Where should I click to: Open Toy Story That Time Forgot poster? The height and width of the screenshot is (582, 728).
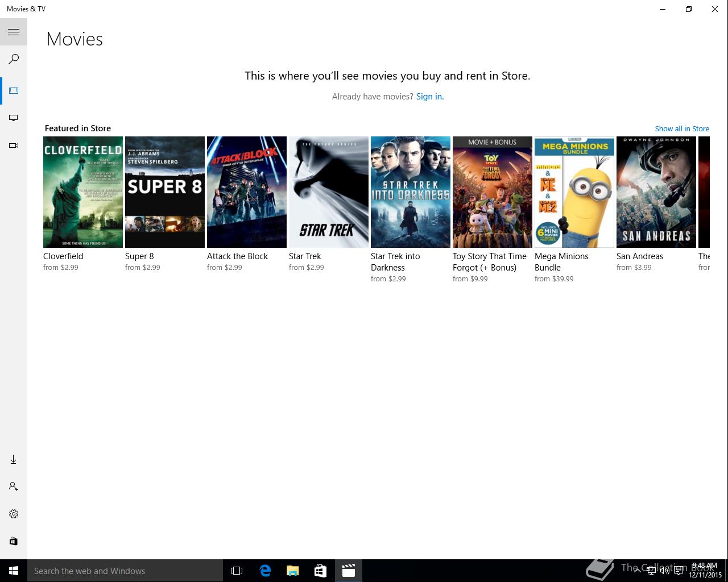pos(493,192)
